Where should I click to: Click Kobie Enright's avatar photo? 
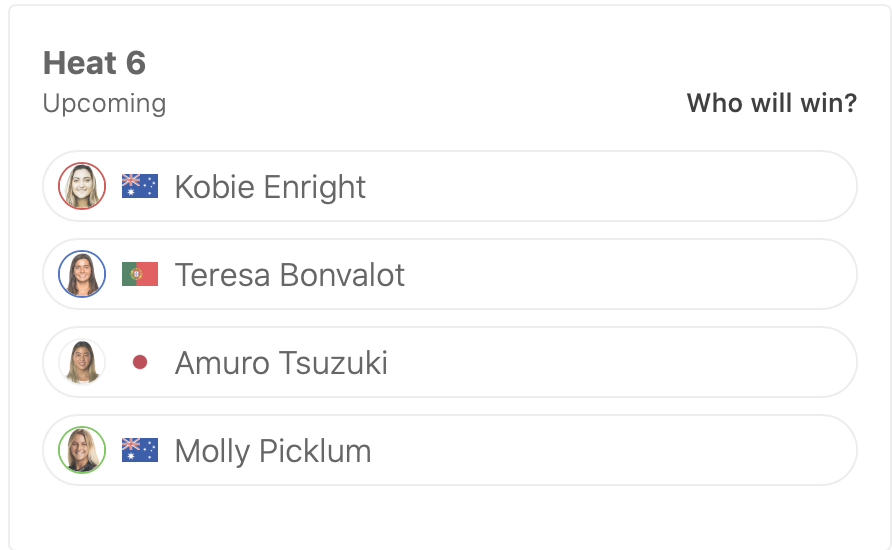(x=82, y=187)
